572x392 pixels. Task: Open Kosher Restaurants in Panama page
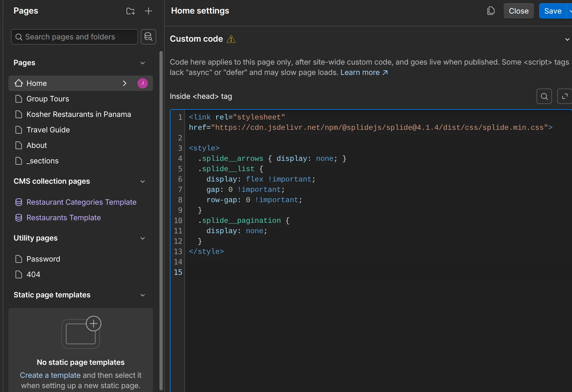[x=79, y=114]
